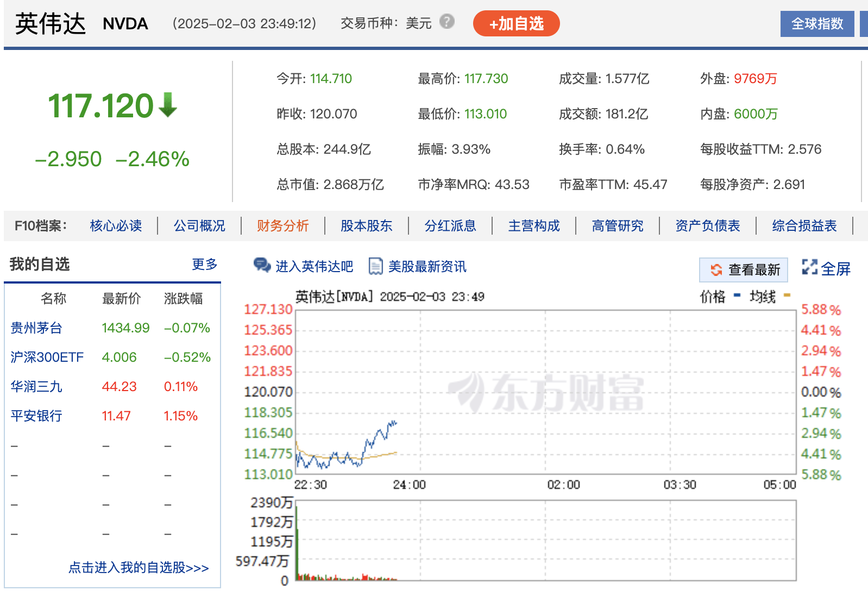
Task: Open 综合损益表 page
Action: (x=804, y=226)
